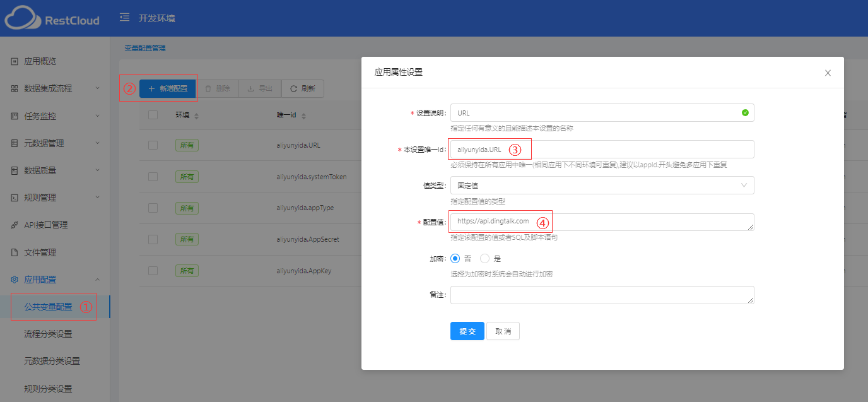Open 文件管理 in the sidebar
The height and width of the screenshot is (402, 868).
tap(40, 252)
